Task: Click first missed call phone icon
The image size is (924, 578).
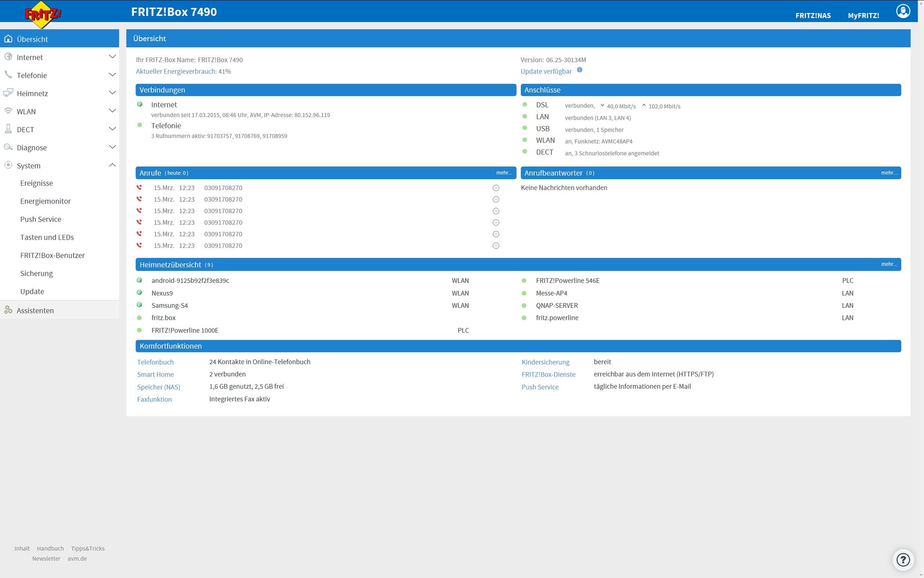Action: [139, 187]
